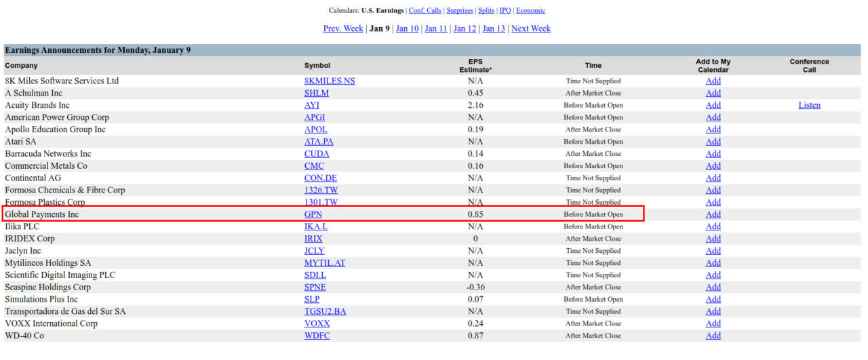Open the CMC symbol link
868x360 pixels.
coord(314,166)
